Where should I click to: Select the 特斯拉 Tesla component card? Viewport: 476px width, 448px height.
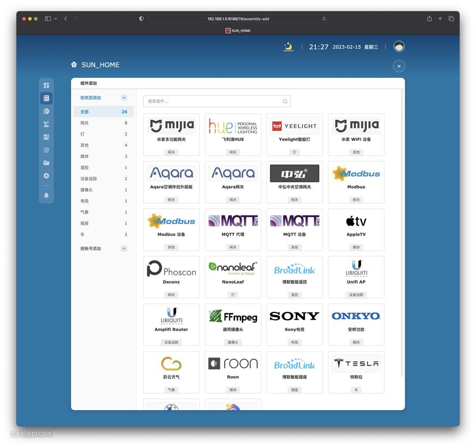(356, 372)
